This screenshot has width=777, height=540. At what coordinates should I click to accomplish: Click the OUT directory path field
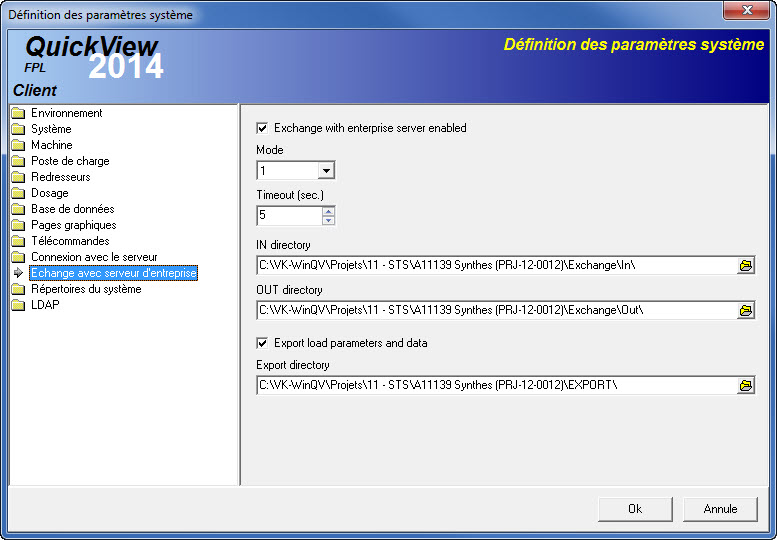click(x=497, y=311)
